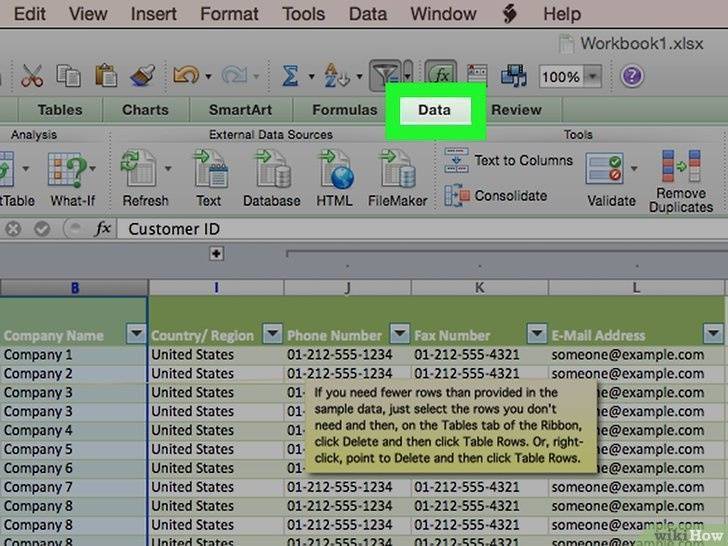Click the Cut scissors icon

tap(32, 76)
